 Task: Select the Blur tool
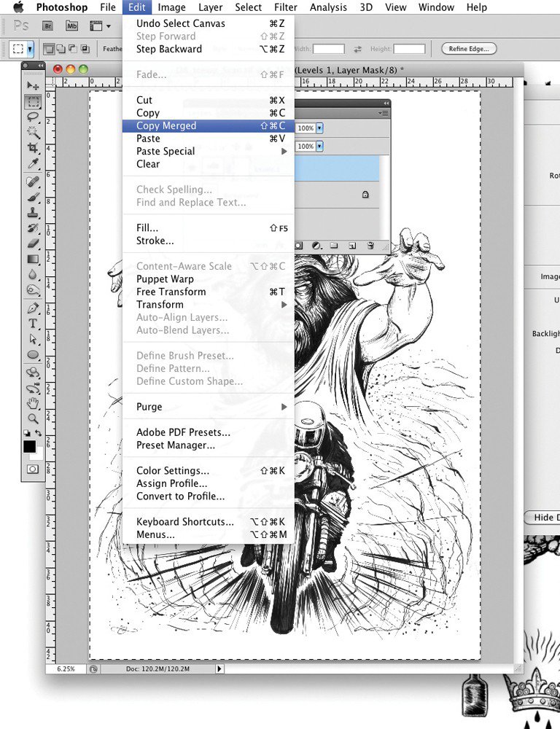point(33,274)
